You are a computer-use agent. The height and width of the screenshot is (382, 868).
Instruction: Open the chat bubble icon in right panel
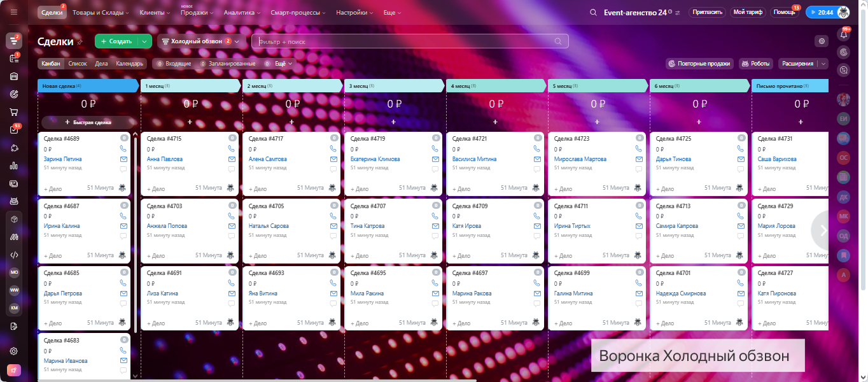844,70
